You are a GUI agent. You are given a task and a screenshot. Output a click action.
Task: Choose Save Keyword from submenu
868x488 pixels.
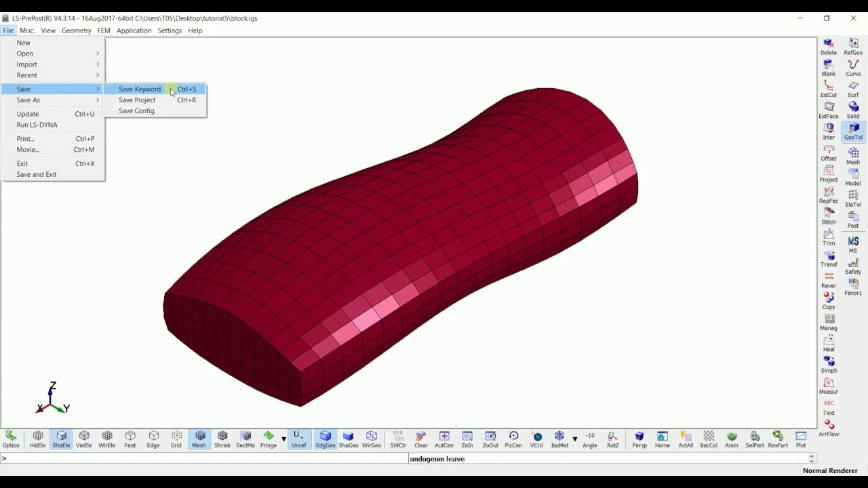(155, 89)
